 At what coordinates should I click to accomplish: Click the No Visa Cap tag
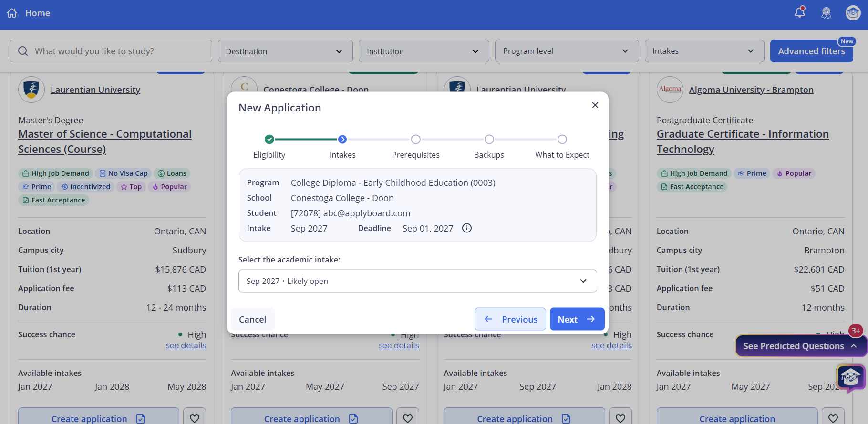click(123, 173)
